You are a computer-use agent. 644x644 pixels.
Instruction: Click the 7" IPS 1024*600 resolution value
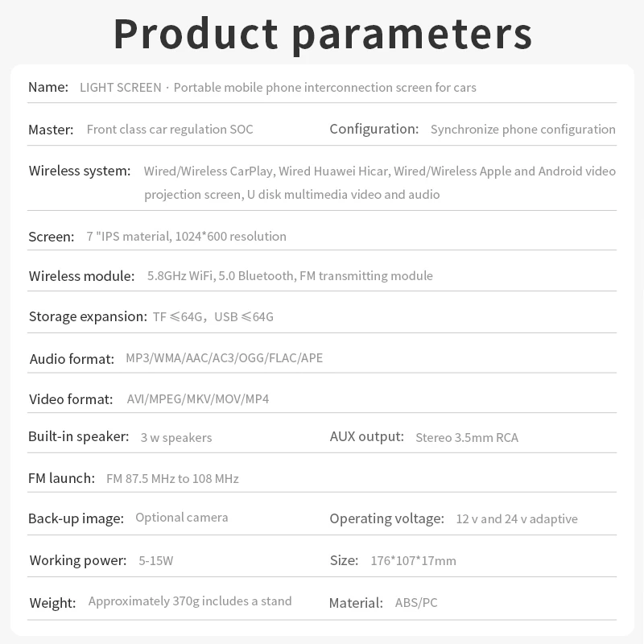[x=186, y=237]
